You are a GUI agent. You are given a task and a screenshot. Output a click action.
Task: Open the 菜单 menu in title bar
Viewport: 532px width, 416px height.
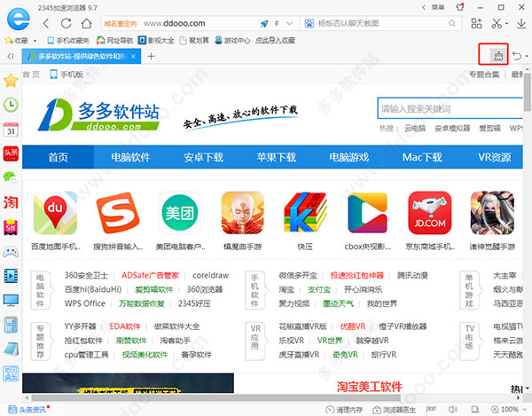click(438, 7)
